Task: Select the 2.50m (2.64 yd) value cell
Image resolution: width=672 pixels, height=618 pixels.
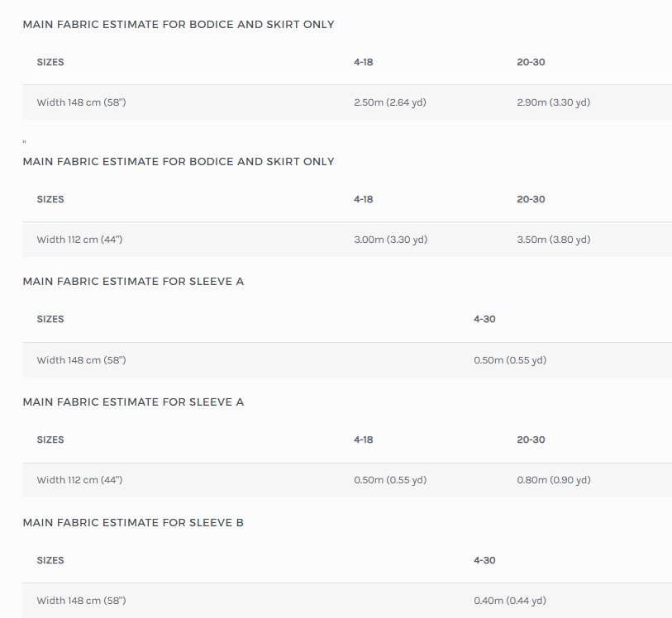Action: click(x=390, y=102)
